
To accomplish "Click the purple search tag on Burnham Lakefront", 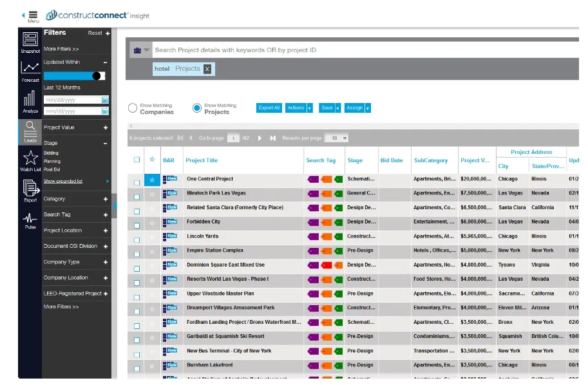I will (313, 365).
